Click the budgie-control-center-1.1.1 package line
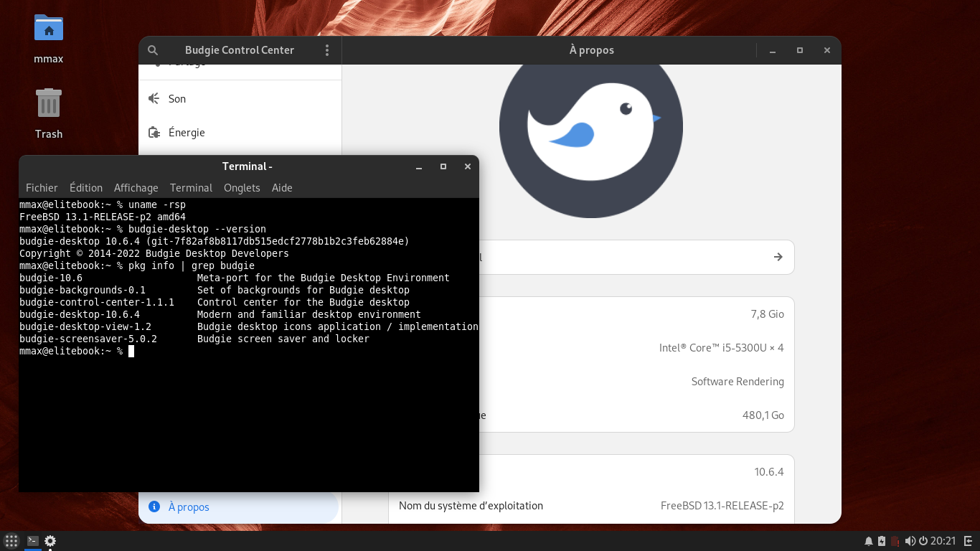The image size is (980, 551). point(215,302)
